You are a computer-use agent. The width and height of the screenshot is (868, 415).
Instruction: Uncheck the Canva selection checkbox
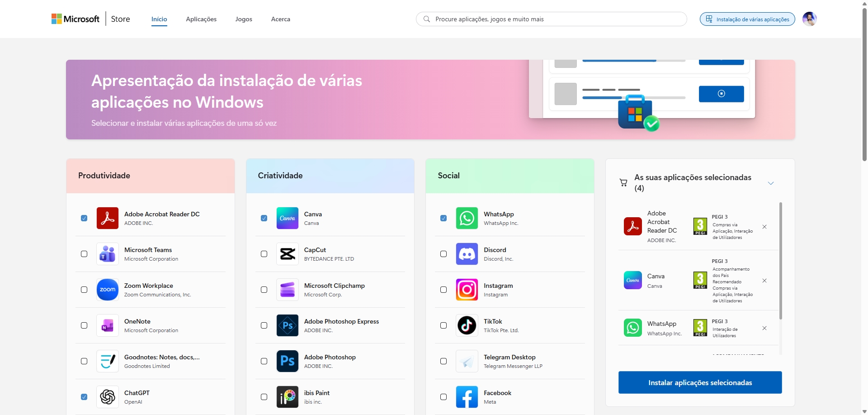click(x=264, y=218)
